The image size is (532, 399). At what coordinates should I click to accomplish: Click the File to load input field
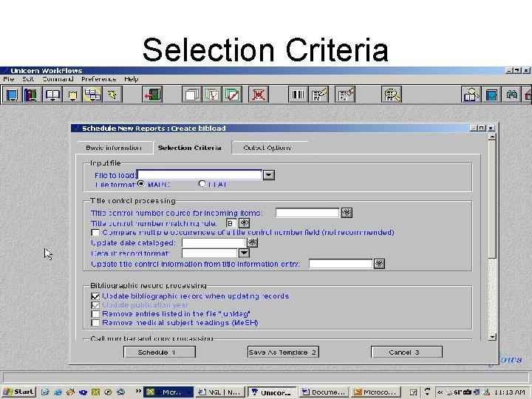pos(199,174)
